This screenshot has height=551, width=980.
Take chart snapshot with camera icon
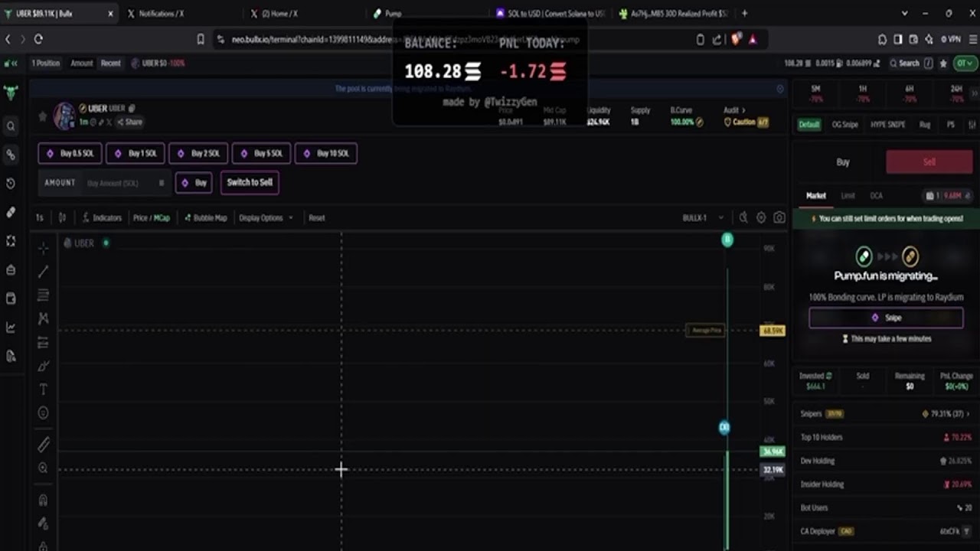pos(779,218)
